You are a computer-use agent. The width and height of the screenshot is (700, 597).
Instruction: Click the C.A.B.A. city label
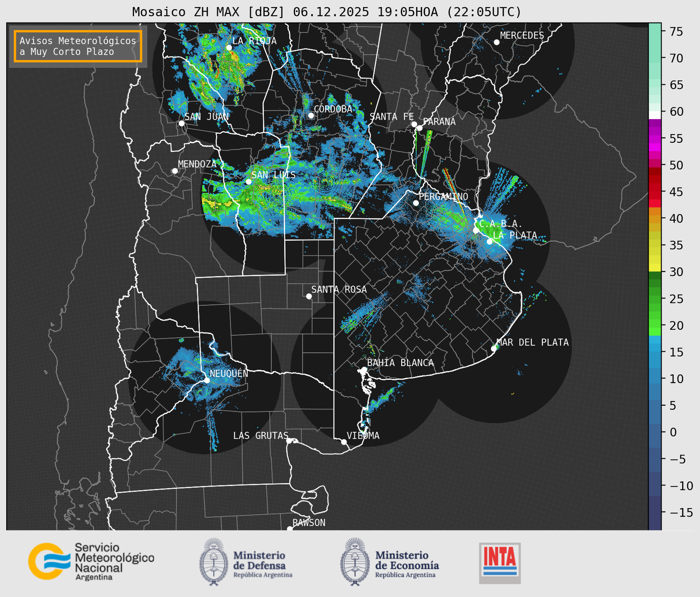[501, 224]
